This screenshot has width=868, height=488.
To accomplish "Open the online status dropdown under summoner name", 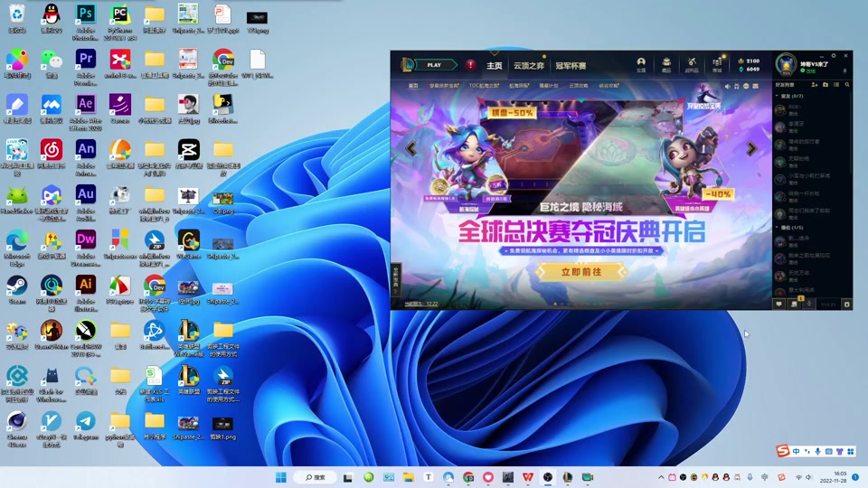I will pos(808,70).
